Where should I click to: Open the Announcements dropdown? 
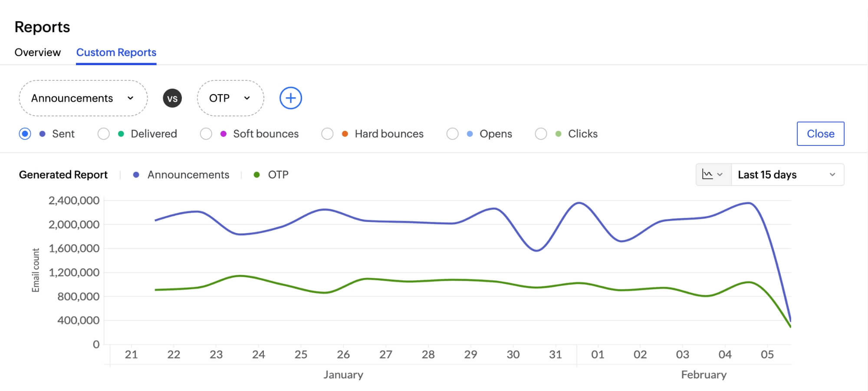click(x=83, y=98)
